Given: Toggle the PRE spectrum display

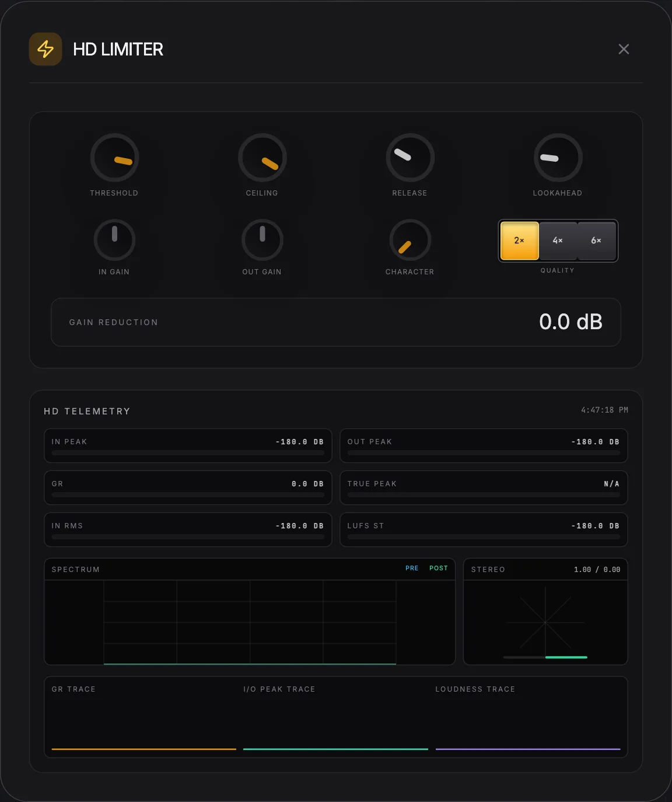Looking at the screenshot, I should point(412,568).
